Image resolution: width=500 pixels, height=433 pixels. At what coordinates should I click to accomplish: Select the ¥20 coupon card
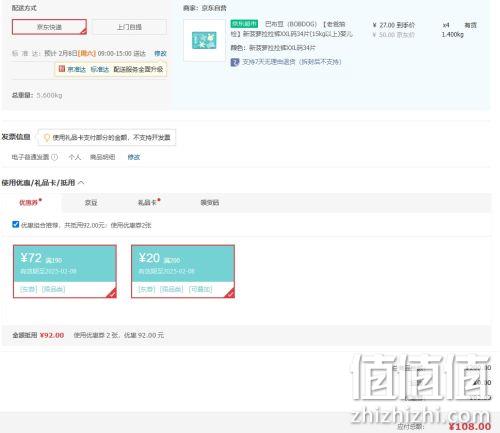coord(183,271)
